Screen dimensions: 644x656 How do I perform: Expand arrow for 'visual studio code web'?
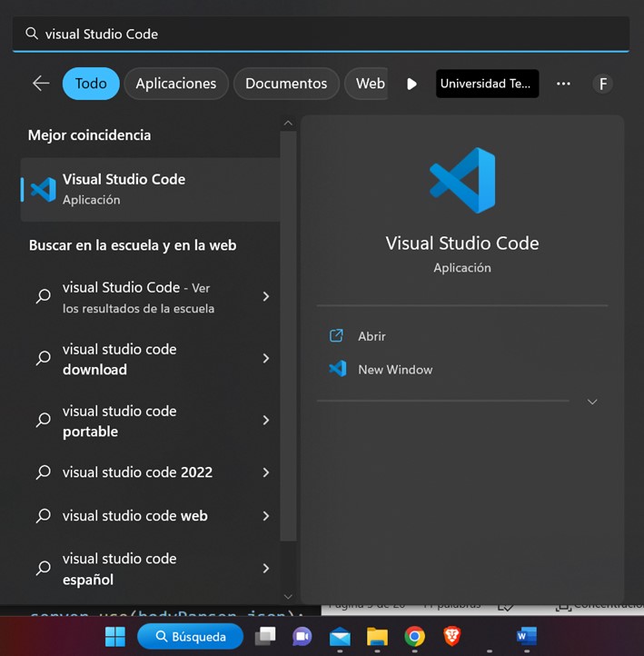(266, 516)
